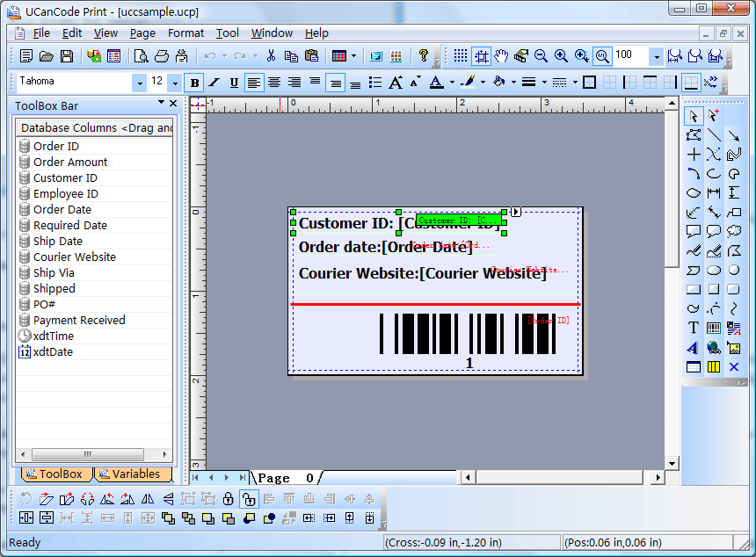The image size is (756, 557).
Task: Click the font color button
Action: [x=437, y=83]
